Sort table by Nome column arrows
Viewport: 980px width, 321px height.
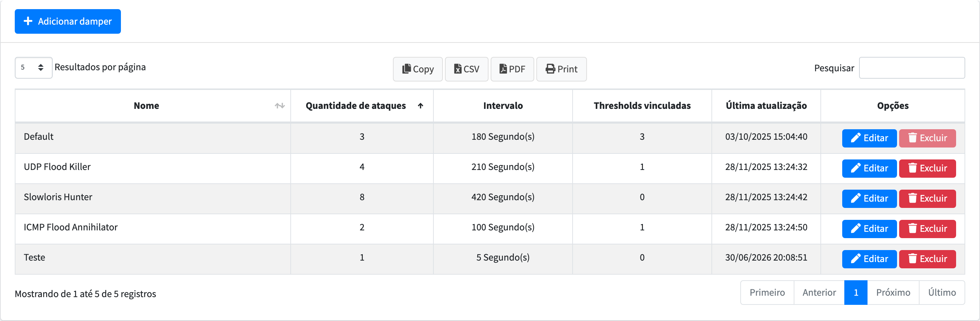coord(279,106)
